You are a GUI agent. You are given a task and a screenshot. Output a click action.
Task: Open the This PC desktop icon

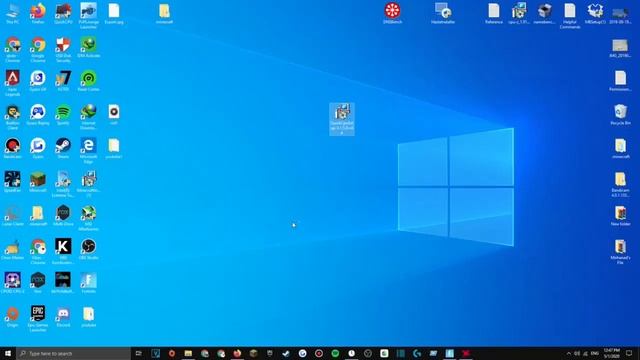(13, 13)
